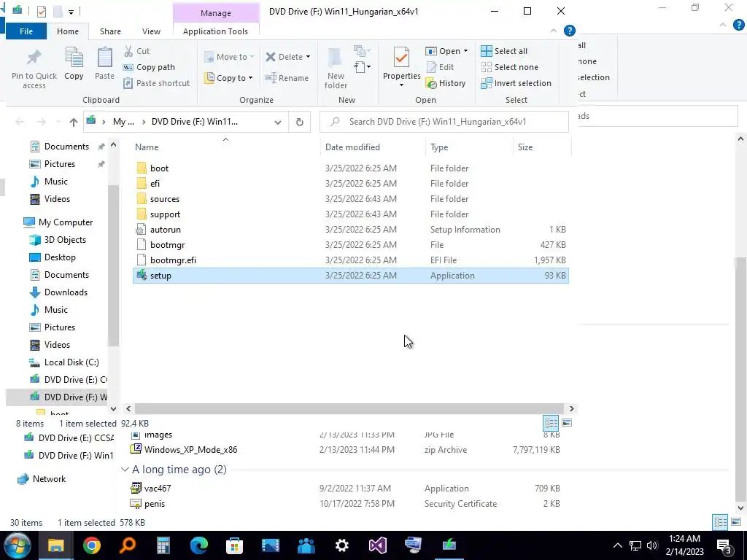Image resolution: width=747 pixels, height=560 pixels.
Task: Switch to the View ribbon tab
Action: point(151,31)
